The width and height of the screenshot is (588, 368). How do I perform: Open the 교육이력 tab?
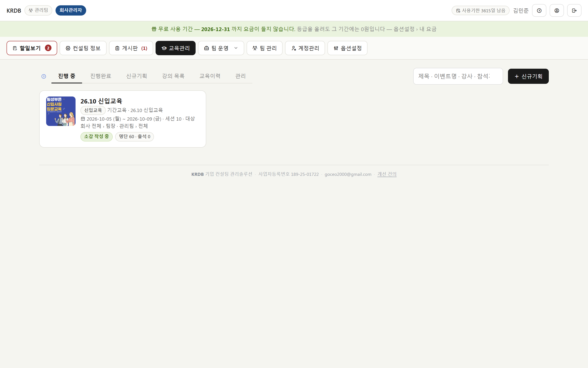[x=210, y=76]
